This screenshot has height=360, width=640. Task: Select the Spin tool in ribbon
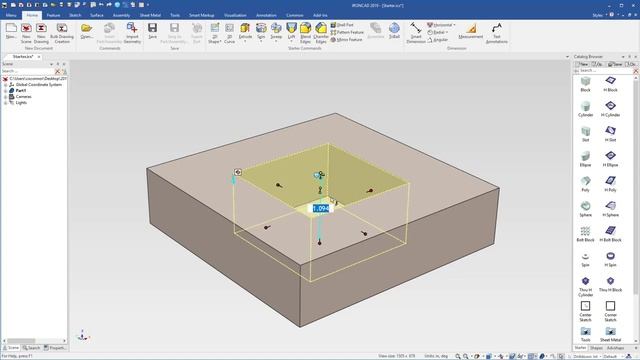(261, 31)
